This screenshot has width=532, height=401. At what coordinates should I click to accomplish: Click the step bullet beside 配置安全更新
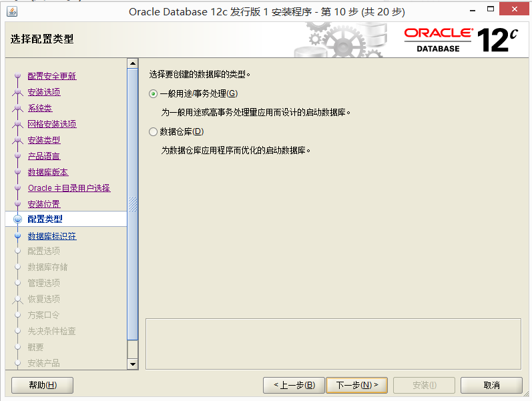[x=17, y=75]
